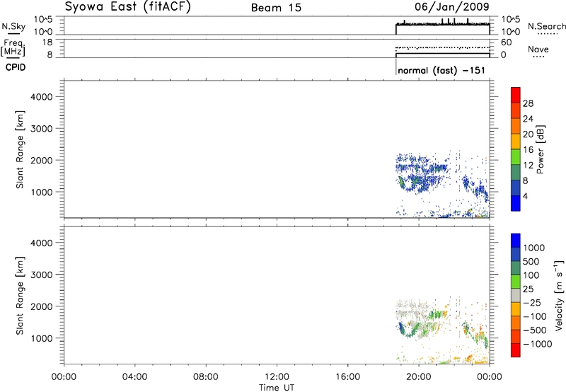Screen dimensions: 566x392
Task: Click the "4000" tick on the power panel
Action: pos(42,97)
